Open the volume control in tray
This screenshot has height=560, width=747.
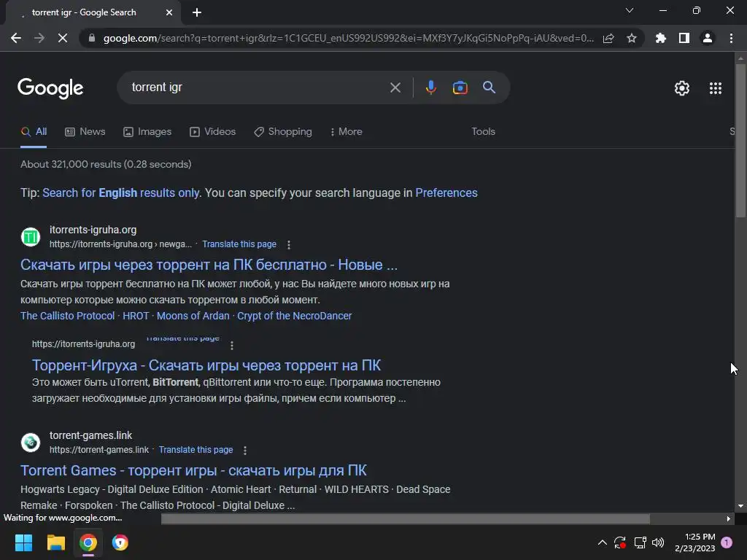(658, 542)
